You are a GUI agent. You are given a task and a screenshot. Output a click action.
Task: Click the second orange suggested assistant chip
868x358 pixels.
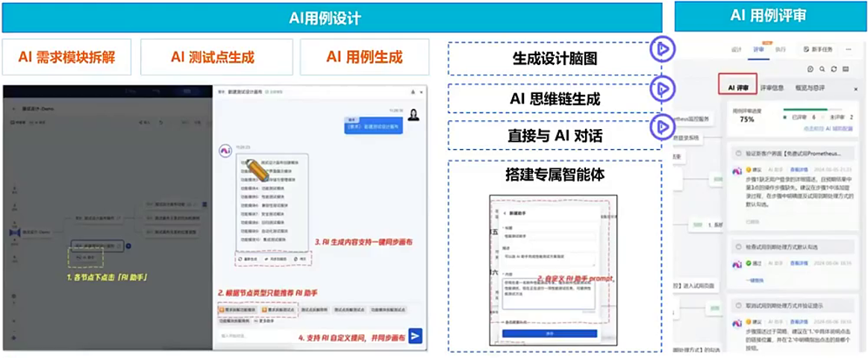pyautogui.click(x=278, y=310)
